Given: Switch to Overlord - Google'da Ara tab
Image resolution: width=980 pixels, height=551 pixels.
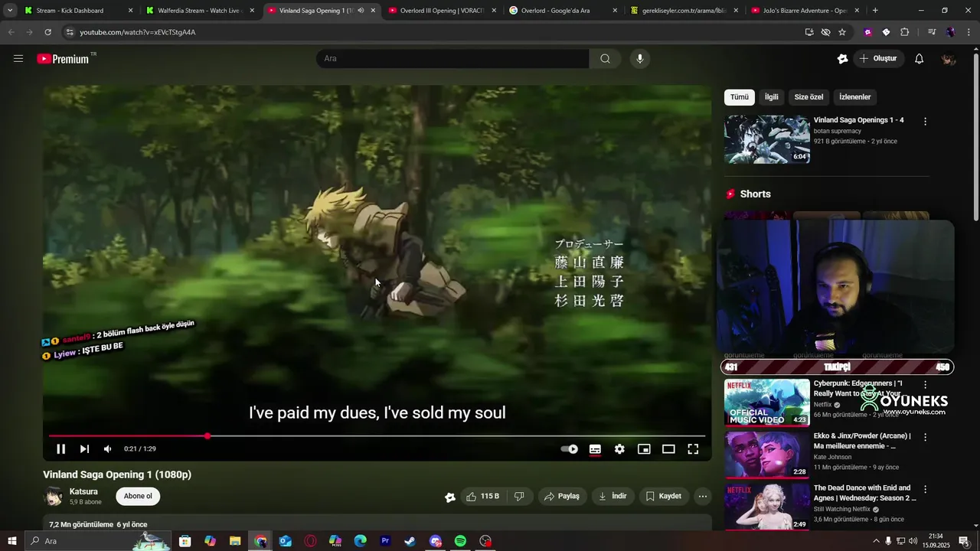Looking at the screenshot, I should (563, 11).
